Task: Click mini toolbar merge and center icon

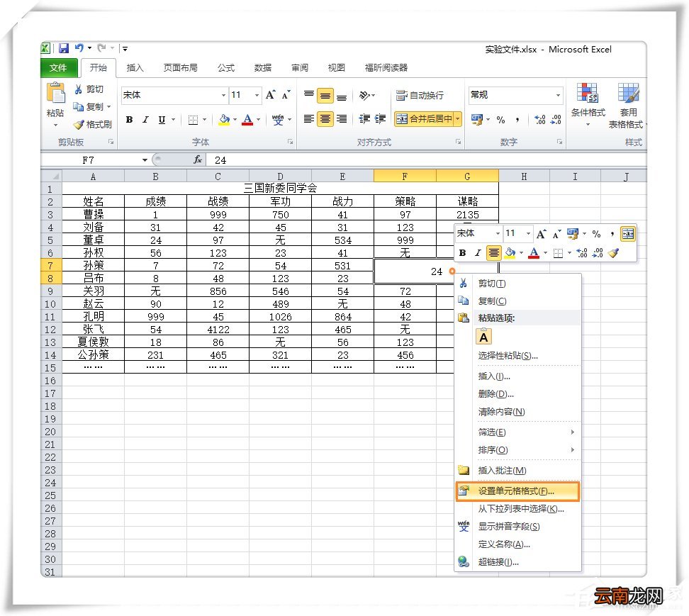Action: [x=628, y=234]
